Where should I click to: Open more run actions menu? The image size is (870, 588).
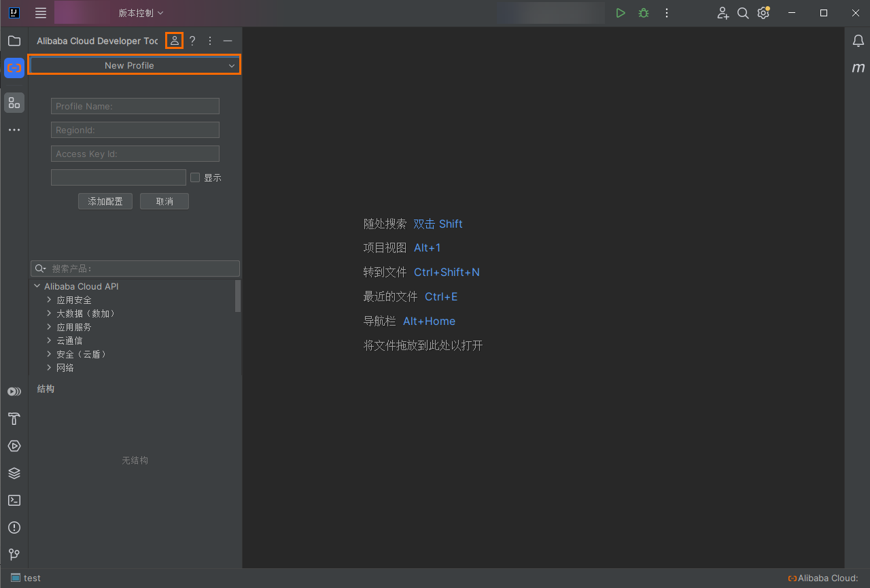(x=667, y=13)
